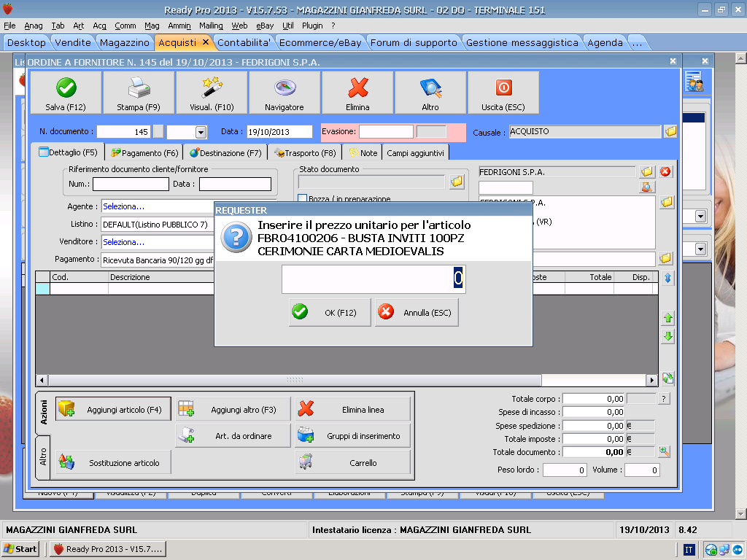
Task: Cancel the requester with Annulla (ESC)
Action: point(417,312)
